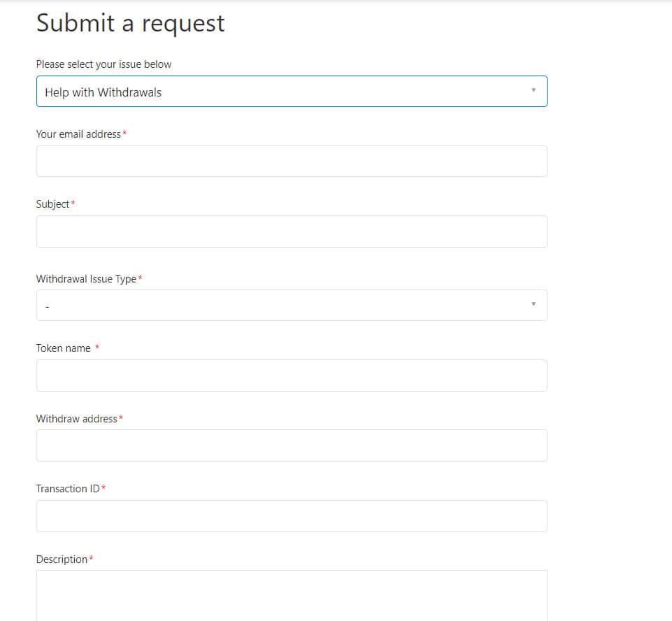Click inside the Description text area
The image size is (672, 621).
click(x=292, y=594)
